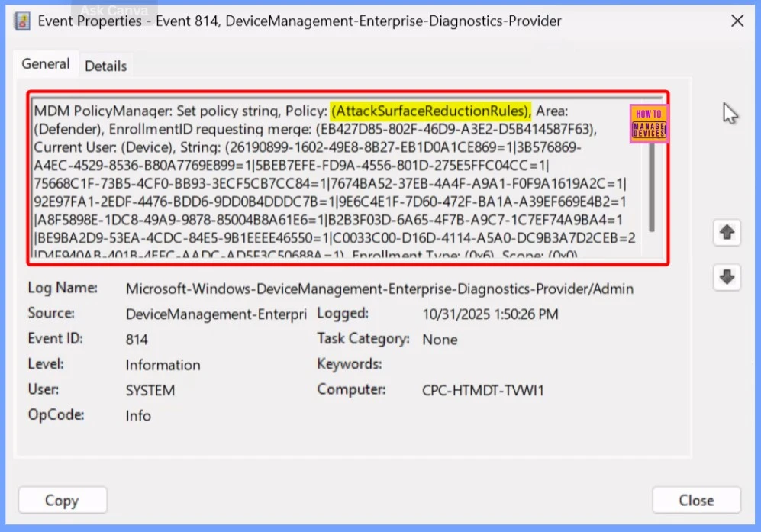View previous event using the up arrow
Image resolution: width=761 pixels, height=532 pixels.
coord(726,233)
